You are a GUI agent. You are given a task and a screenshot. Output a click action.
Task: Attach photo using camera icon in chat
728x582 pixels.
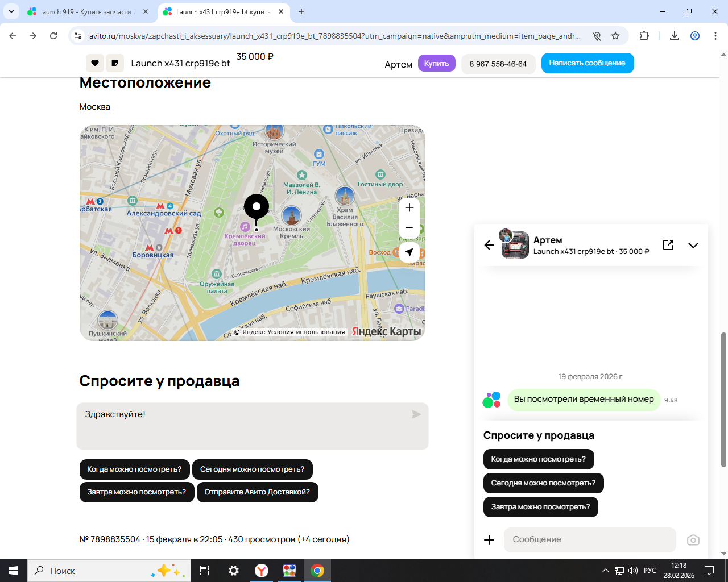click(x=693, y=540)
